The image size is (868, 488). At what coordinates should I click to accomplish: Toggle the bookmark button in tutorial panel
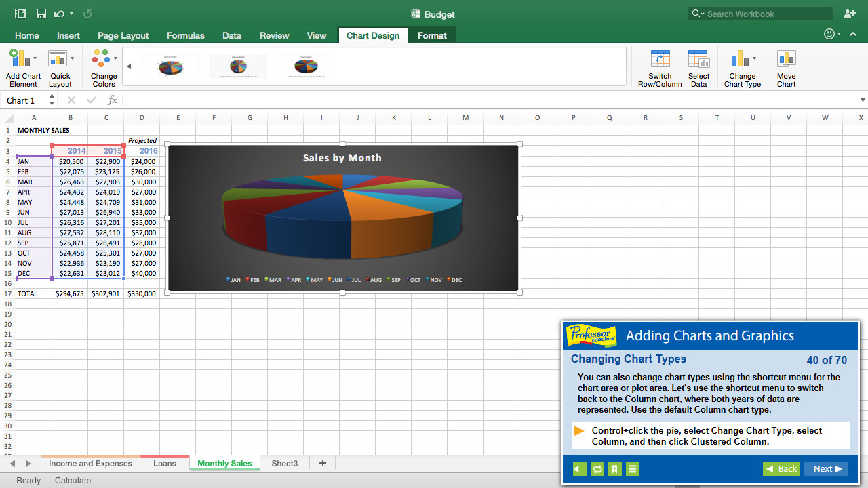tap(614, 469)
